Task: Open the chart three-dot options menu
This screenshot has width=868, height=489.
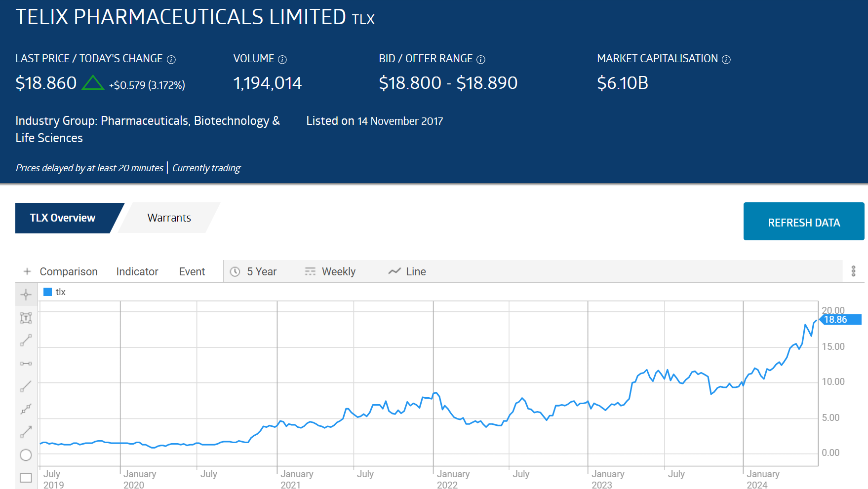Action: tap(853, 271)
